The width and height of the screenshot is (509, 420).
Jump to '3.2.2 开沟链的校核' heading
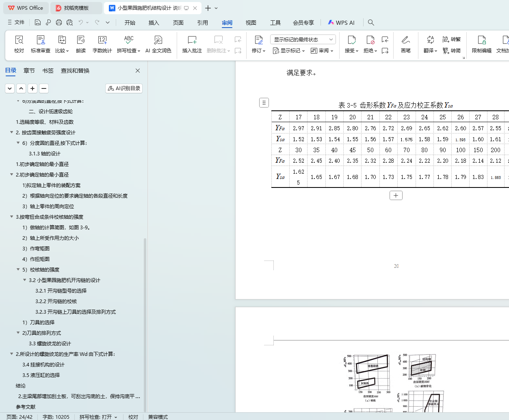(x=56, y=301)
